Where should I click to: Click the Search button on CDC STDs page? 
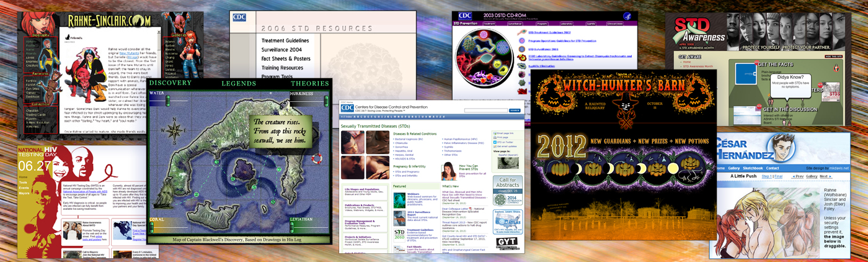click(x=515, y=110)
